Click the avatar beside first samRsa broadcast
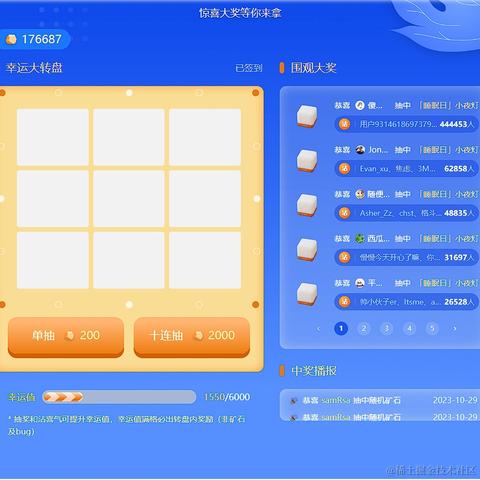Image resolution: width=480 pixels, height=480 pixels. tap(294, 400)
